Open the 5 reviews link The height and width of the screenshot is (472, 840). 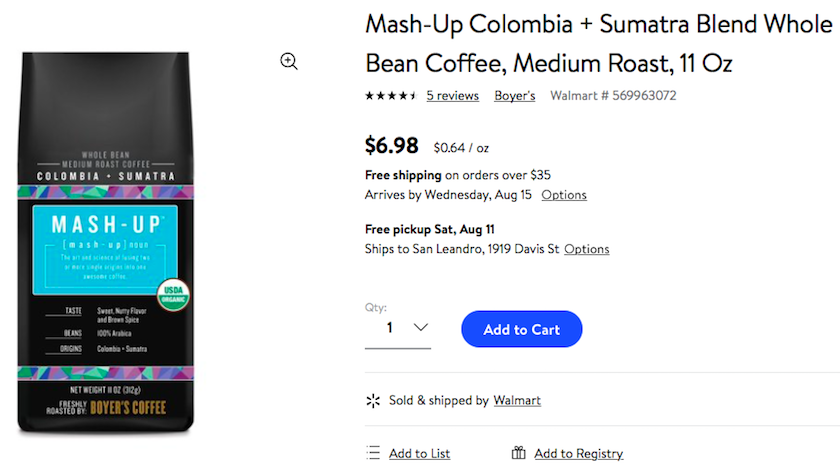pyautogui.click(x=452, y=96)
